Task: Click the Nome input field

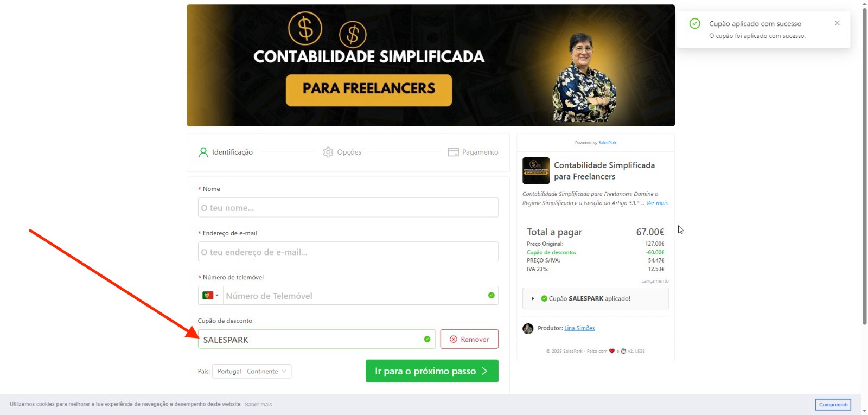Action: pos(348,208)
